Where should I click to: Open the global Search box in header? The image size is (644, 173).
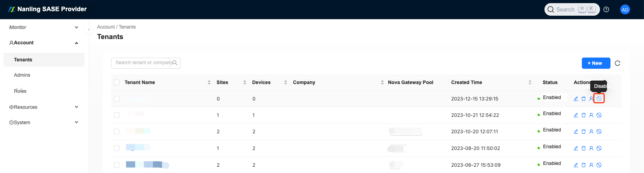572,9
